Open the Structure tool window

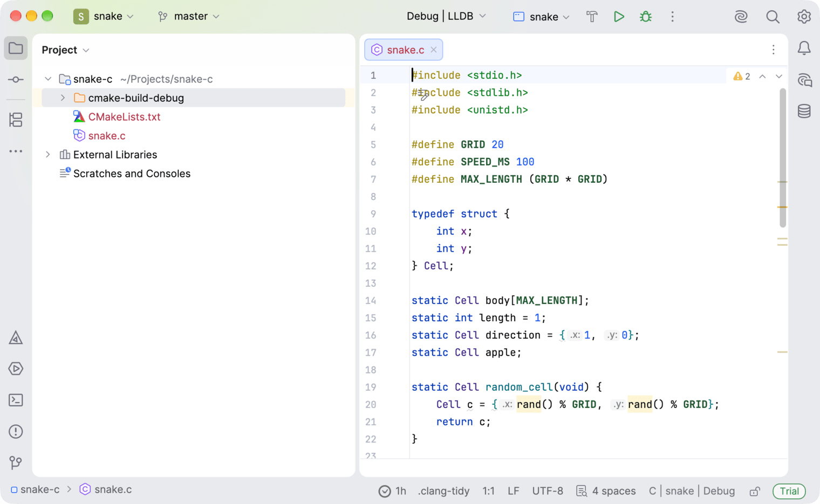tap(16, 120)
